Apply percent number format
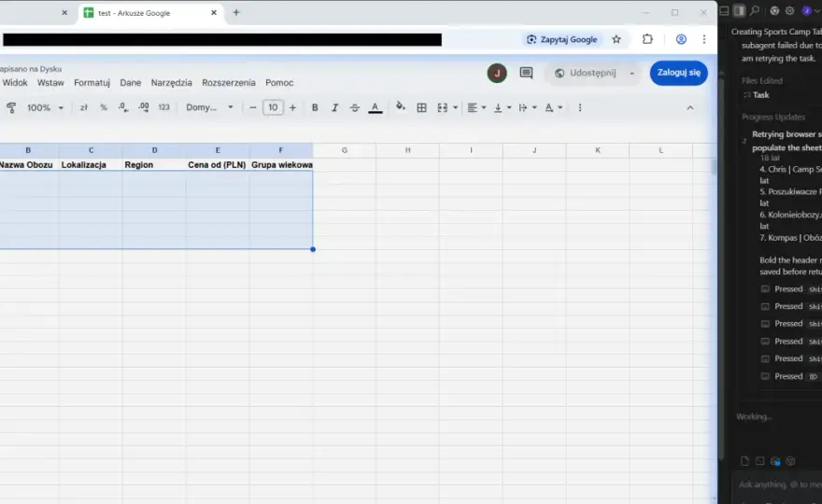The height and width of the screenshot is (504, 822). [x=104, y=107]
